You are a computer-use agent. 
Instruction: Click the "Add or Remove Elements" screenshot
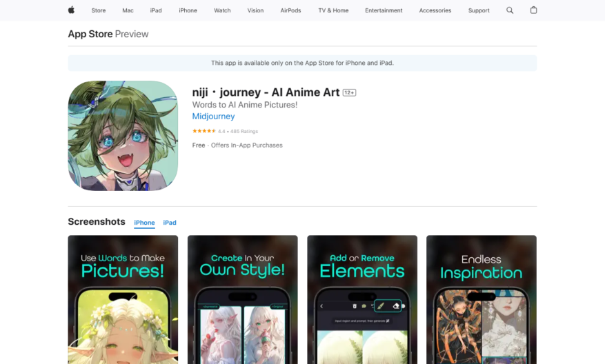(x=362, y=300)
